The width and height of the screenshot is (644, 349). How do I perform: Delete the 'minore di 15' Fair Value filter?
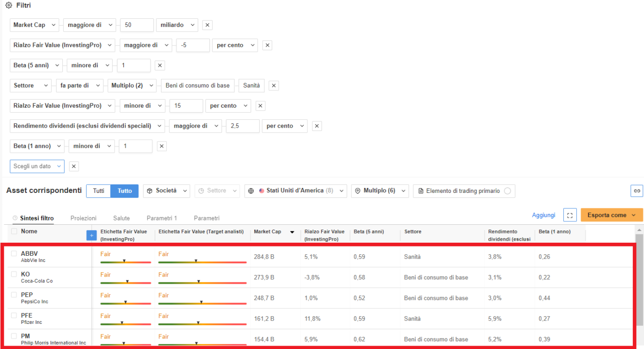(260, 106)
